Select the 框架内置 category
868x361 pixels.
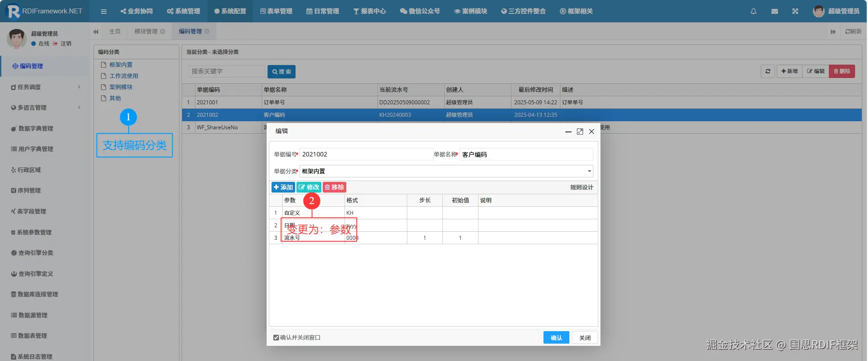coord(121,65)
